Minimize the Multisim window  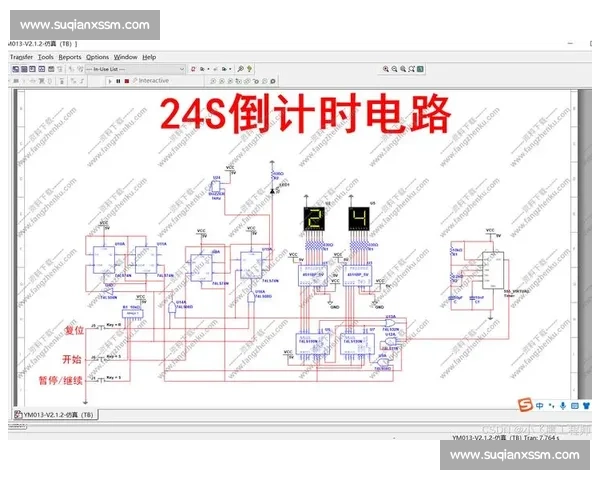571,43
